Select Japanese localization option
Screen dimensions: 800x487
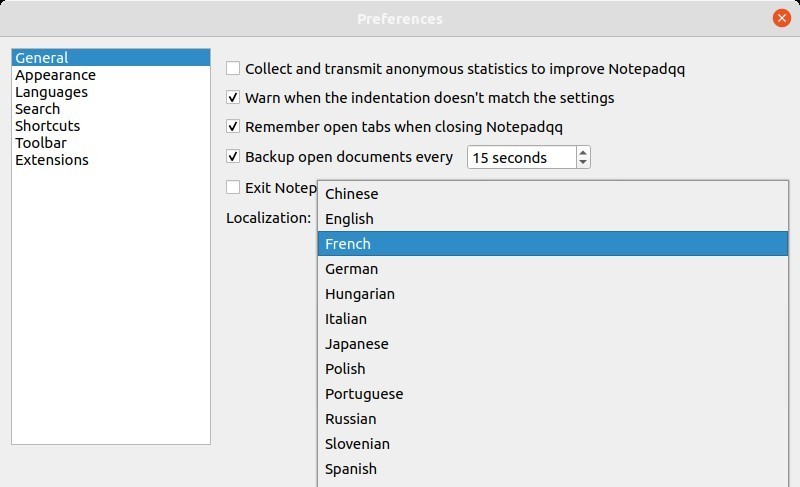coord(357,344)
